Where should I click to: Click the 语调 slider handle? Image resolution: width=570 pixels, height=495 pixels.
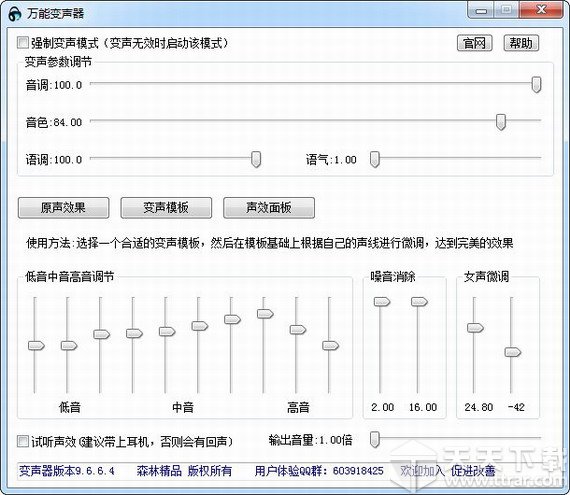[256, 160]
